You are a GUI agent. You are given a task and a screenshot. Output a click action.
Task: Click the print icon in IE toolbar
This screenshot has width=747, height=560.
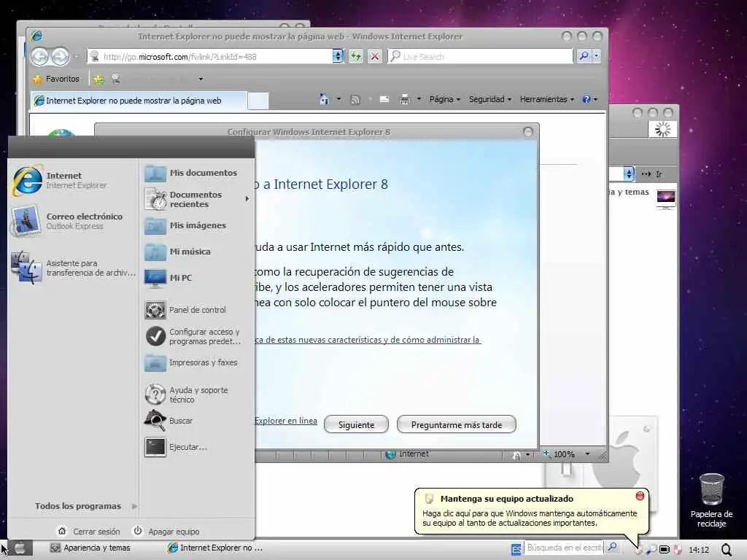[x=404, y=99]
